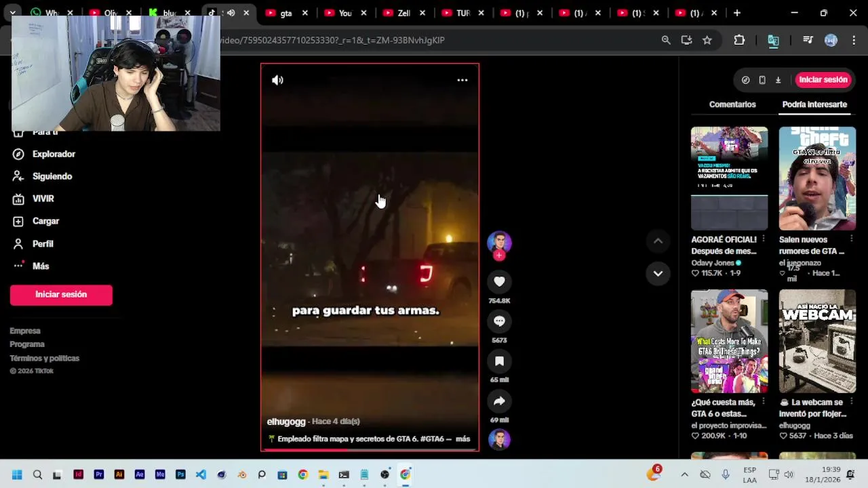Open the Chrome profile avatar
Screen dimensions: 868x488
pyautogui.click(x=831, y=40)
